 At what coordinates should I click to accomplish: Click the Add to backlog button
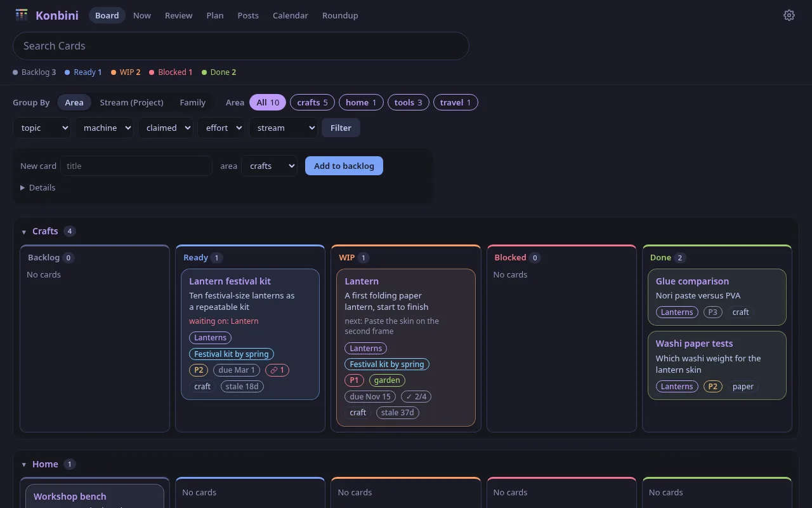[x=344, y=166]
